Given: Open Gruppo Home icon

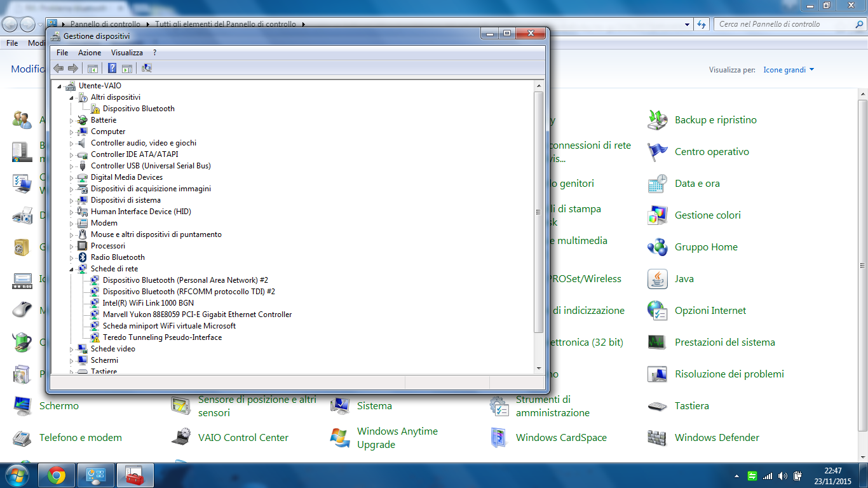Looking at the screenshot, I should pos(657,247).
